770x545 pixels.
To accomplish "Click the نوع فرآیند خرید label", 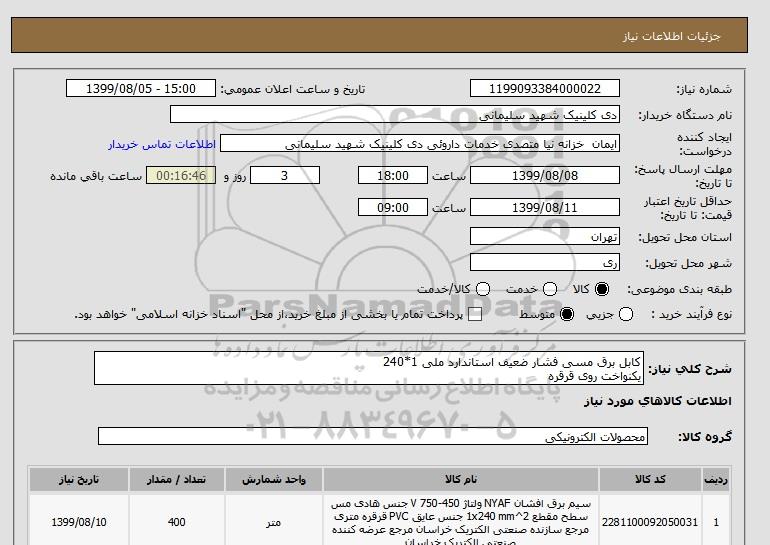I will (691, 315).
